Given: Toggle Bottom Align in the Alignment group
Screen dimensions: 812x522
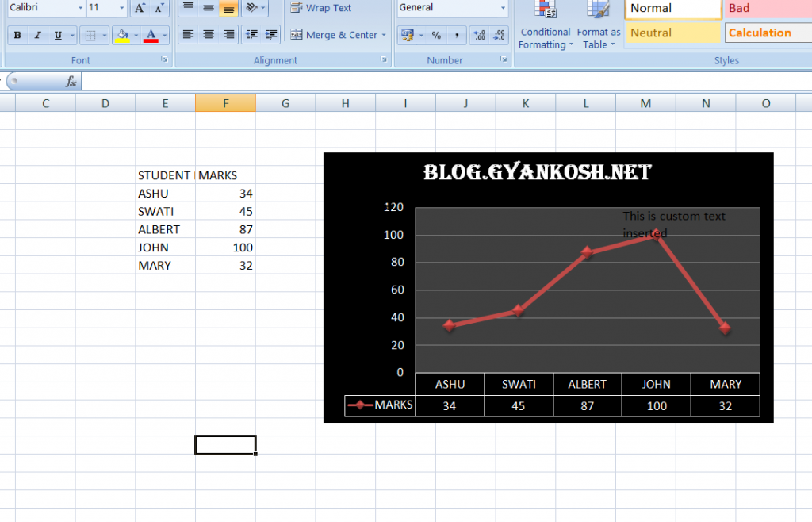Looking at the screenshot, I should (x=228, y=8).
